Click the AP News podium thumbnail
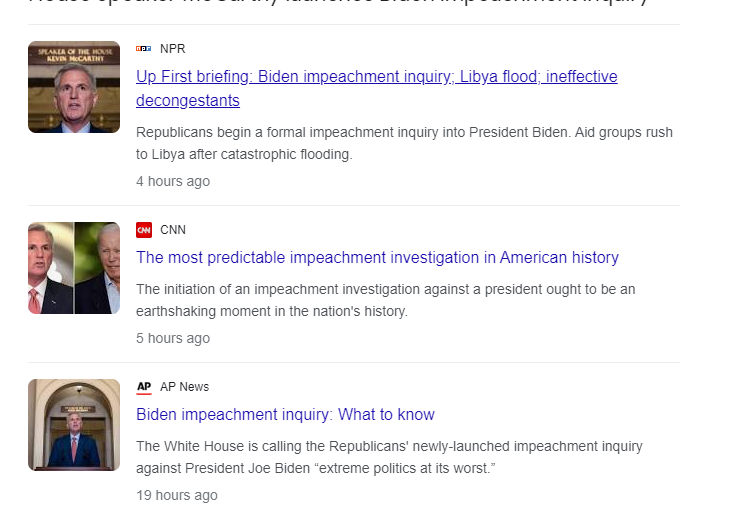Screen dimensions: 743x516 (74, 425)
